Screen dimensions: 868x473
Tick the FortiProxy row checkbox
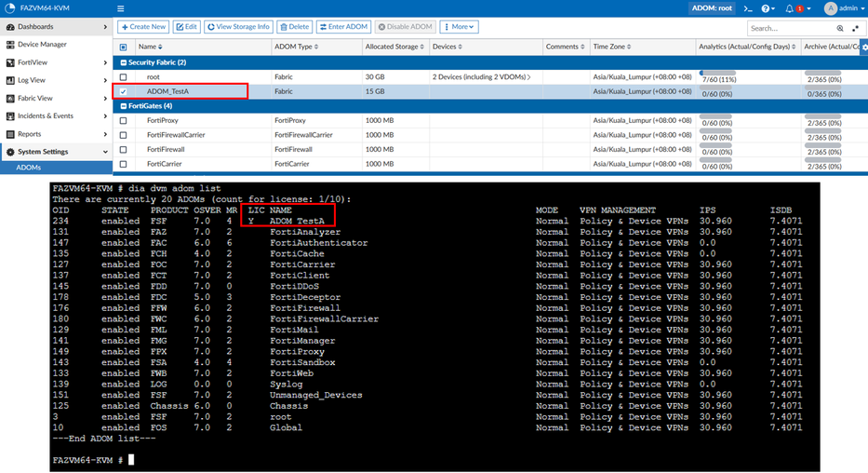tap(123, 121)
